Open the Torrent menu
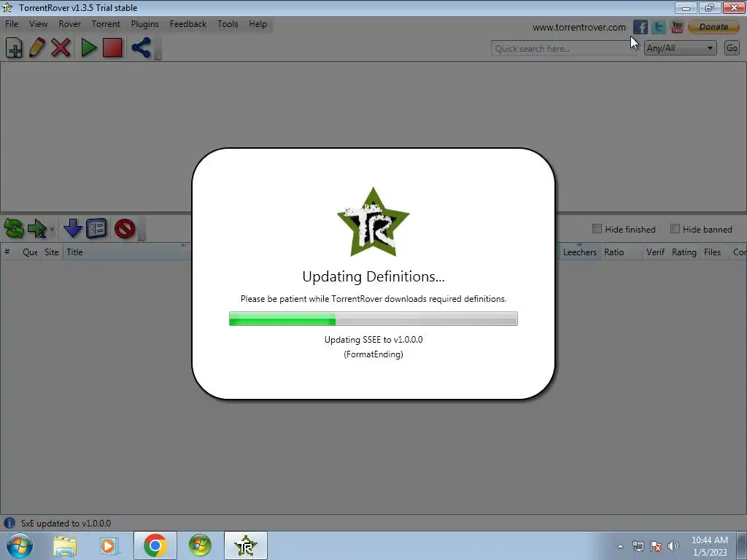Viewport: 747px width, 560px height. coord(106,24)
